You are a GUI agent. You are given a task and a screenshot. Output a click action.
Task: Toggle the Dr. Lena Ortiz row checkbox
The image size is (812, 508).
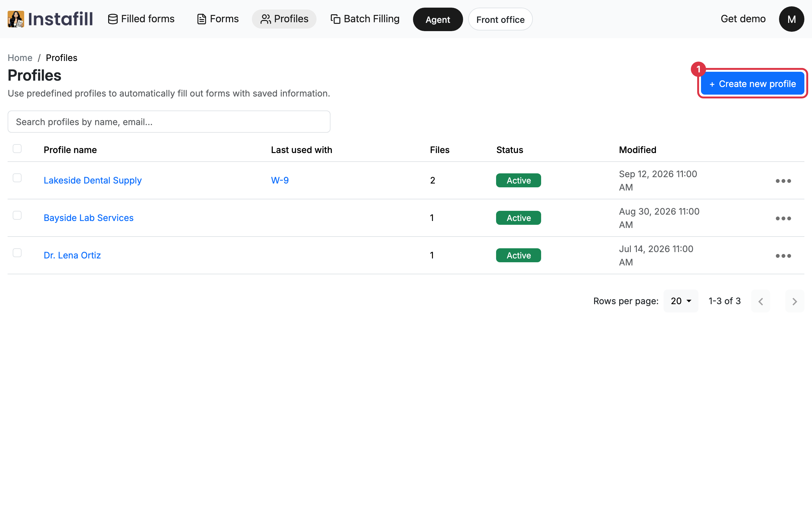(17, 253)
